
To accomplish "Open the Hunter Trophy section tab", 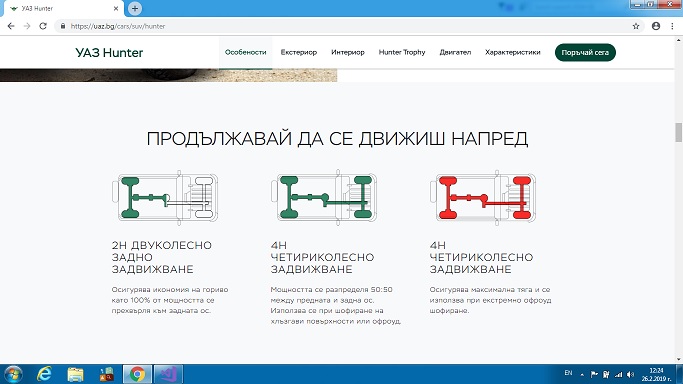I will click(402, 52).
